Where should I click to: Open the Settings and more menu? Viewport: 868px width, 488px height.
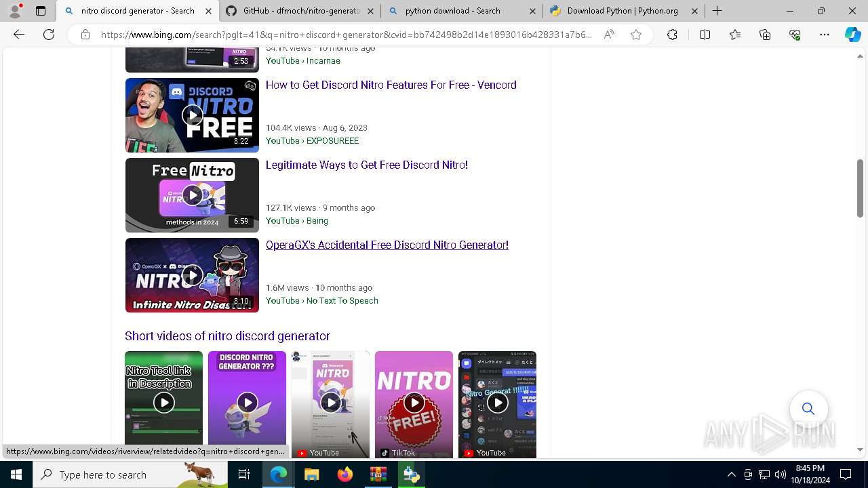tap(825, 35)
